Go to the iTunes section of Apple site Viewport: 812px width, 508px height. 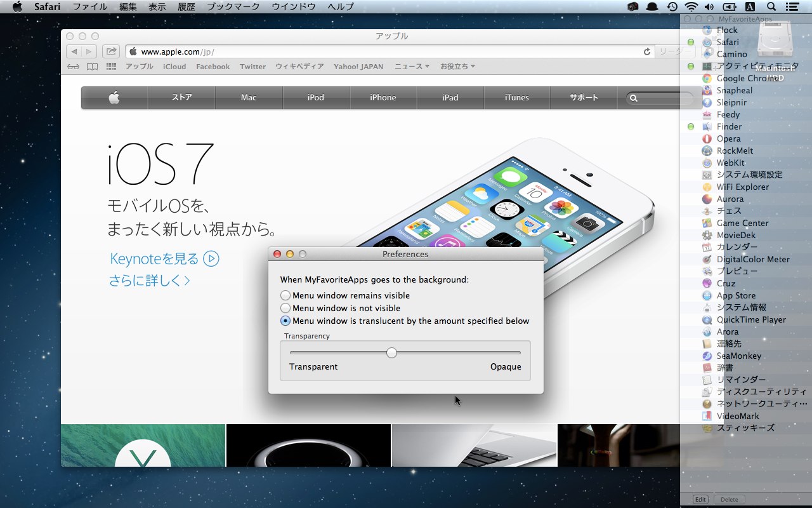(517, 98)
